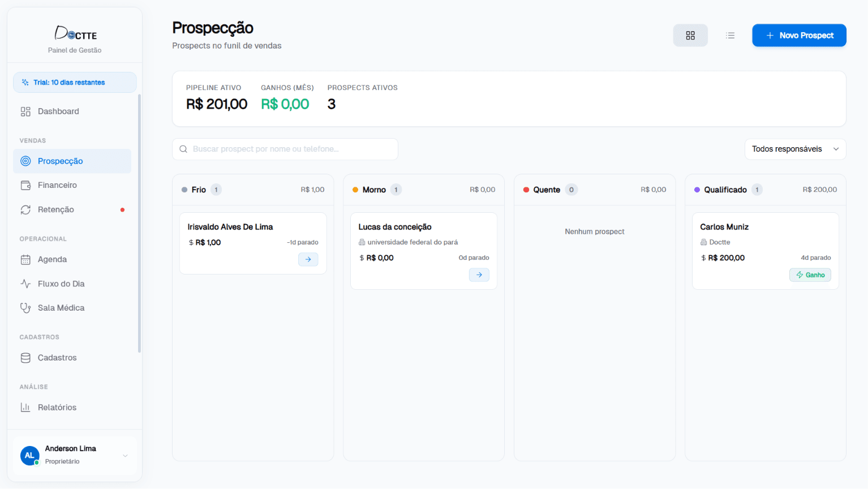Click the red Quente status dot
This screenshot has width=868, height=489.
click(526, 190)
